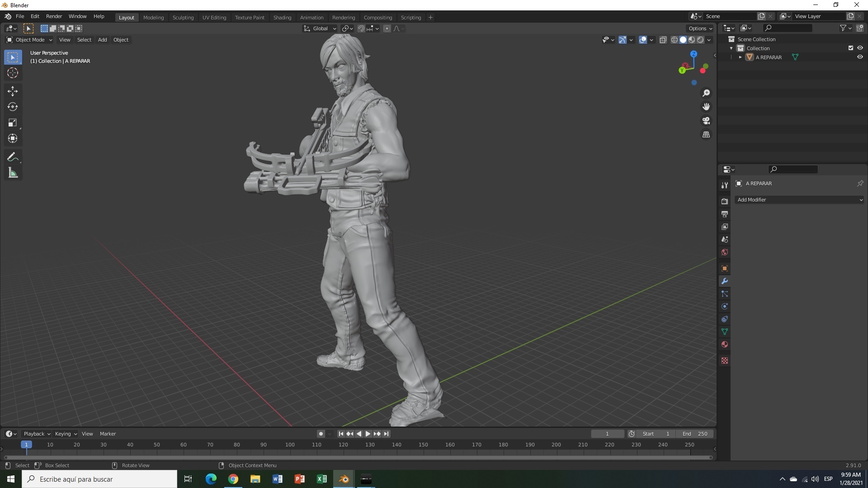868x488 pixels.
Task: Switch to the Sculpting workspace tab
Action: tap(183, 17)
